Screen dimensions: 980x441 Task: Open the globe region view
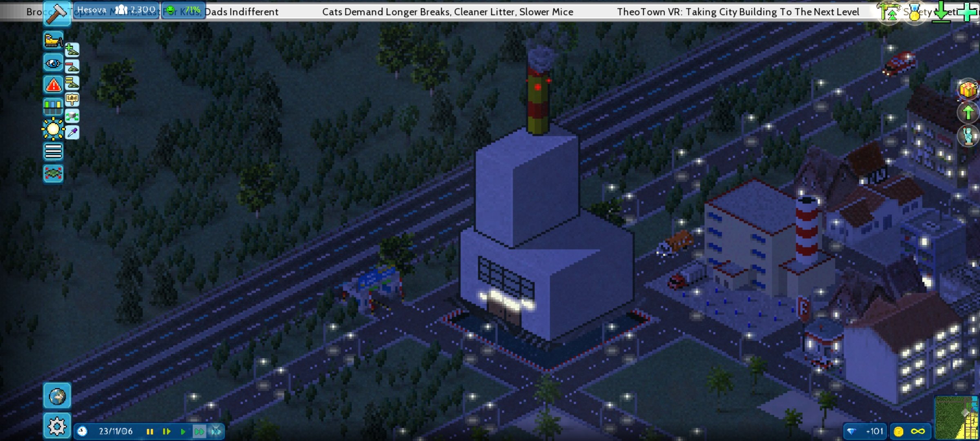pyautogui.click(x=57, y=396)
